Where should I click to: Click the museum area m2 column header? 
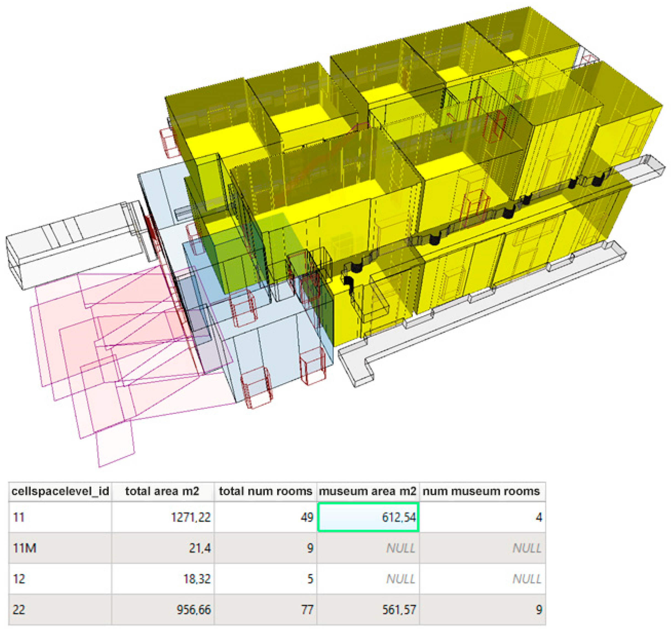[367, 491]
